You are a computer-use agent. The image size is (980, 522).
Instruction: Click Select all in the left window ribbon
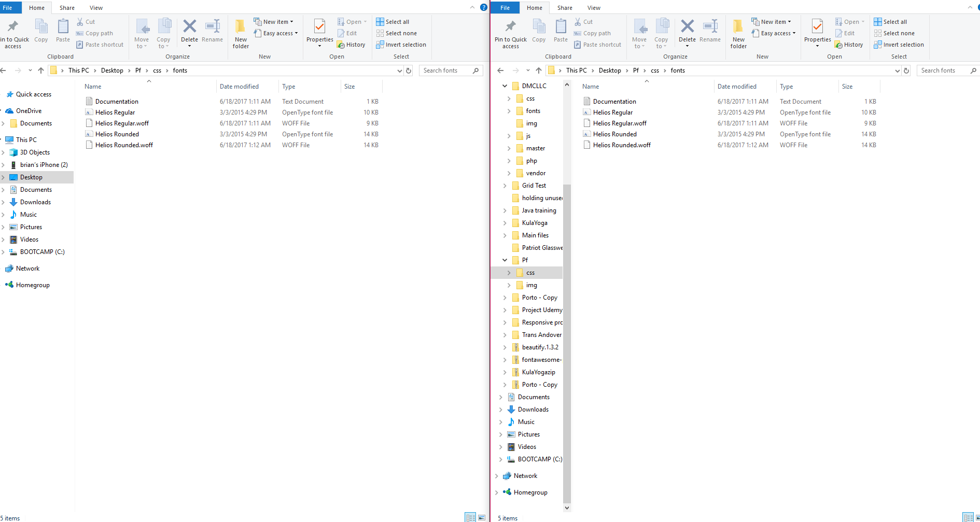tap(393, 22)
